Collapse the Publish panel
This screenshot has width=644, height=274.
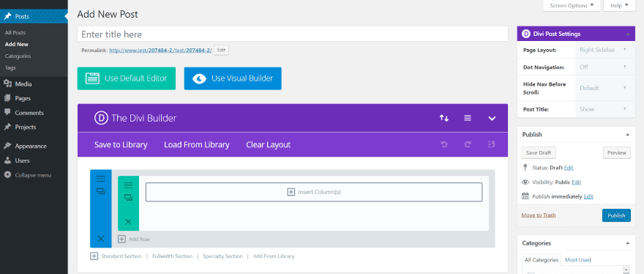point(627,135)
